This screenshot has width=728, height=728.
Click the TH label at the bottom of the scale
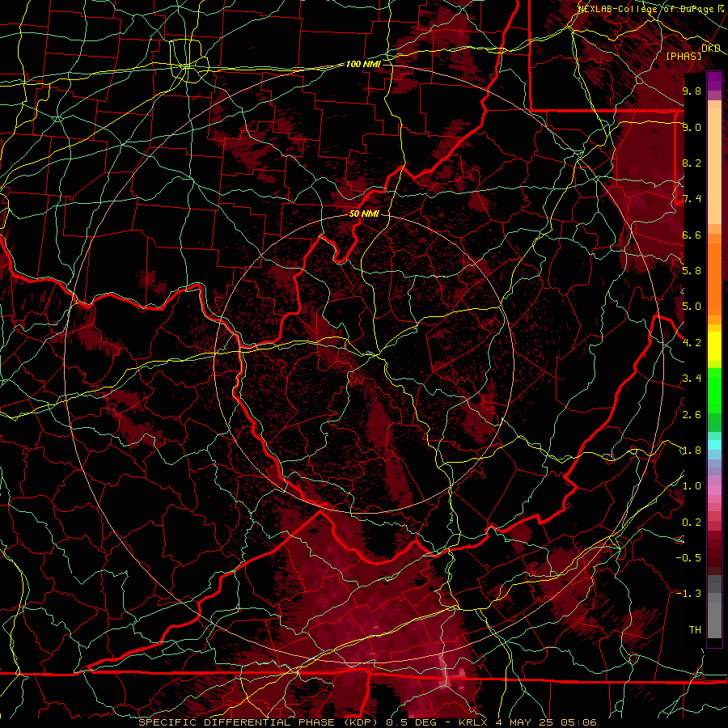coord(695,629)
